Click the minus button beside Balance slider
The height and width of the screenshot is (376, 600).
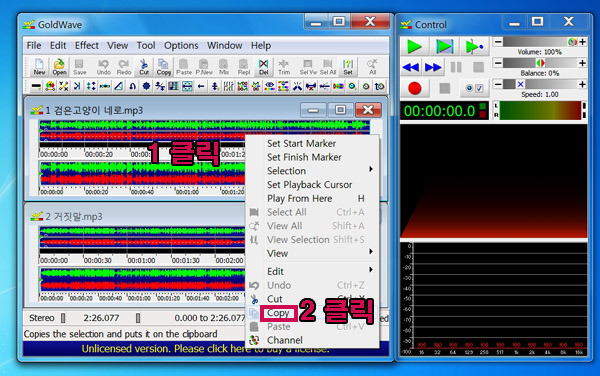(x=497, y=63)
